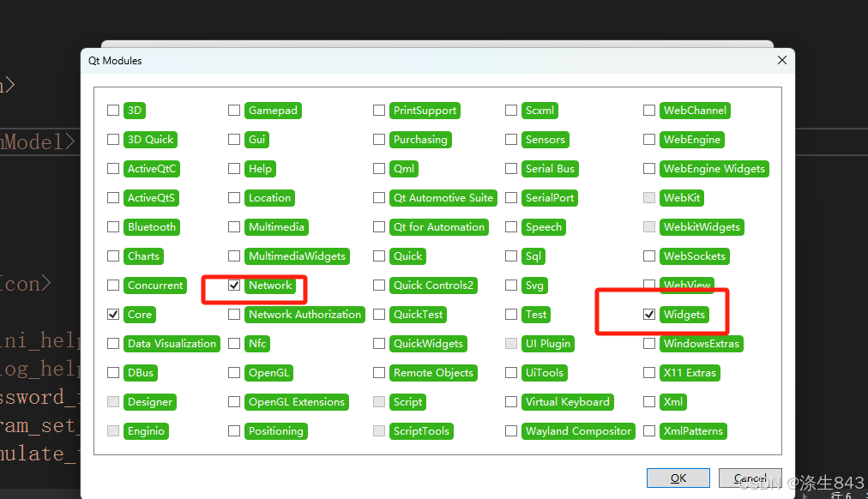
Task: Check the Qt Automotive Suite box
Action: point(379,197)
